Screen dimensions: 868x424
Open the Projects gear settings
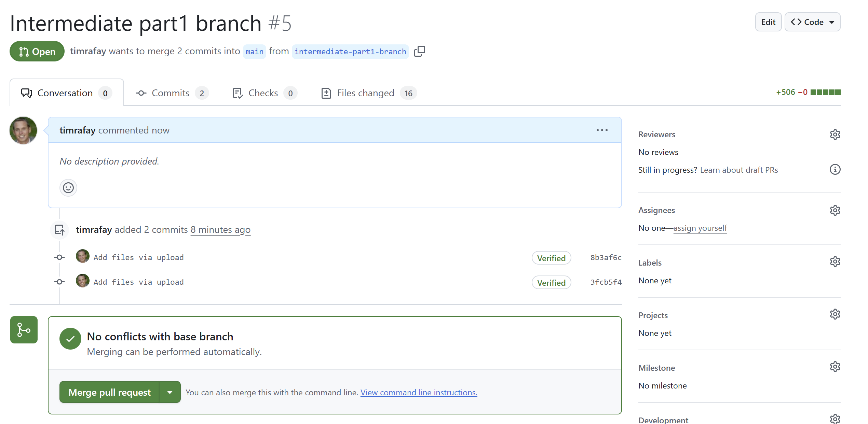[x=835, y=314]
